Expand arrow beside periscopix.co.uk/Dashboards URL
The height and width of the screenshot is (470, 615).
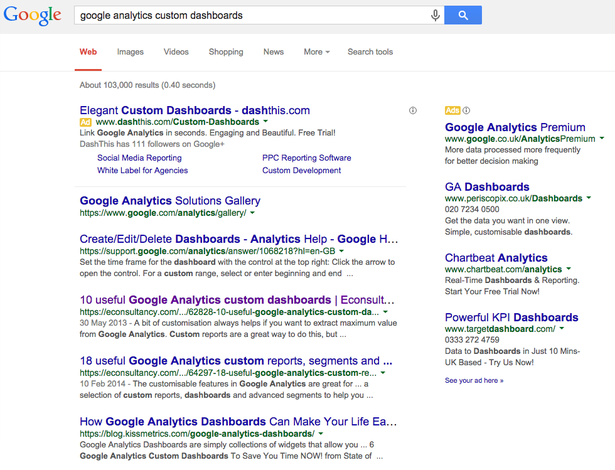coord(589,198)
